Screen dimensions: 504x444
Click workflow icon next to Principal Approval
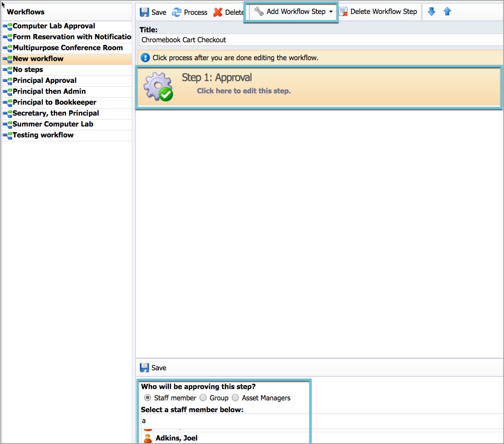pyautogui.click(x=7, y=81)
